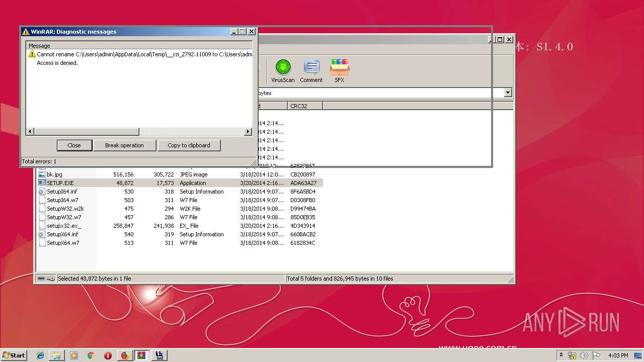
Task: Launch the media player taskbar icon
Action: [74, 355]
